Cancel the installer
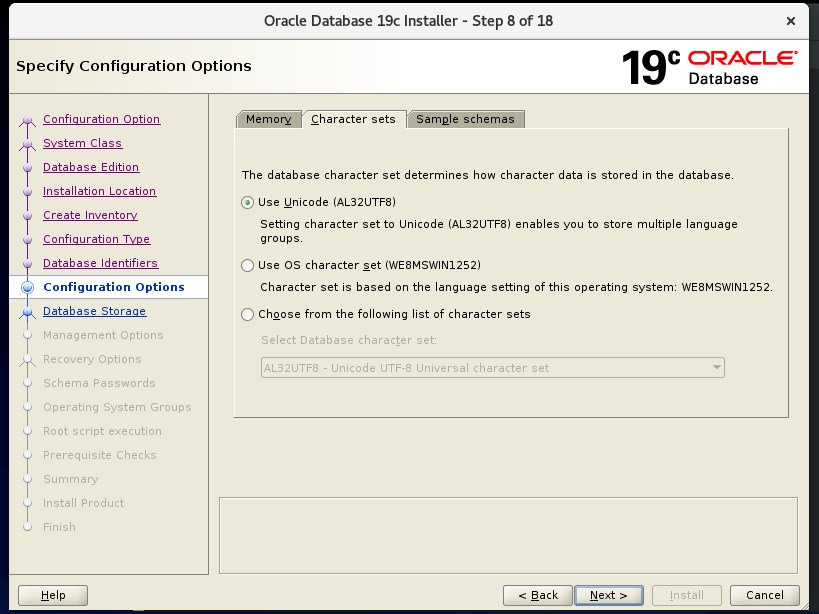The image size is (819, 614). coord(765,595)
